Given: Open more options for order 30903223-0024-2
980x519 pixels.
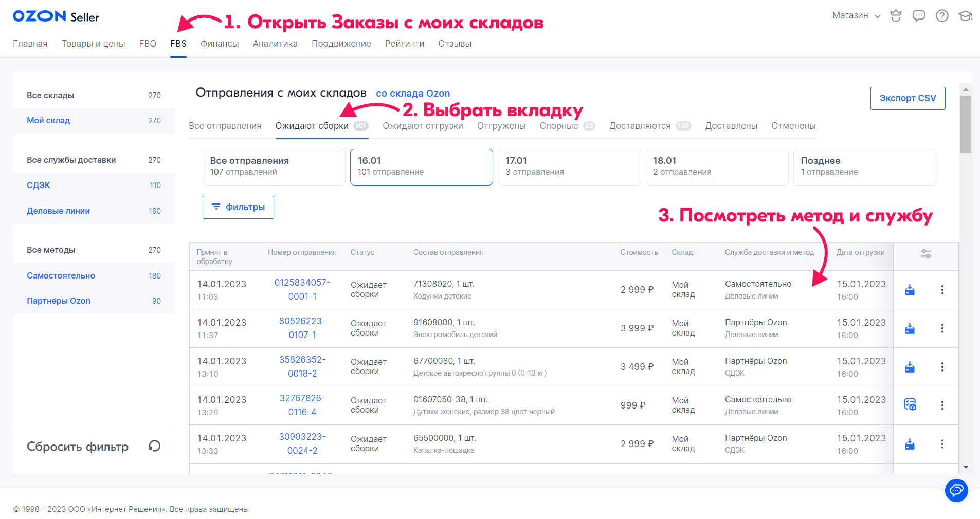Looking at the screenshot, I should point(942,444).
